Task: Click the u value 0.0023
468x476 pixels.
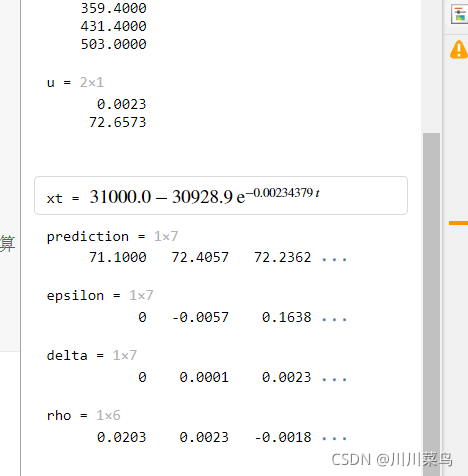Action: tap(122, 104)
